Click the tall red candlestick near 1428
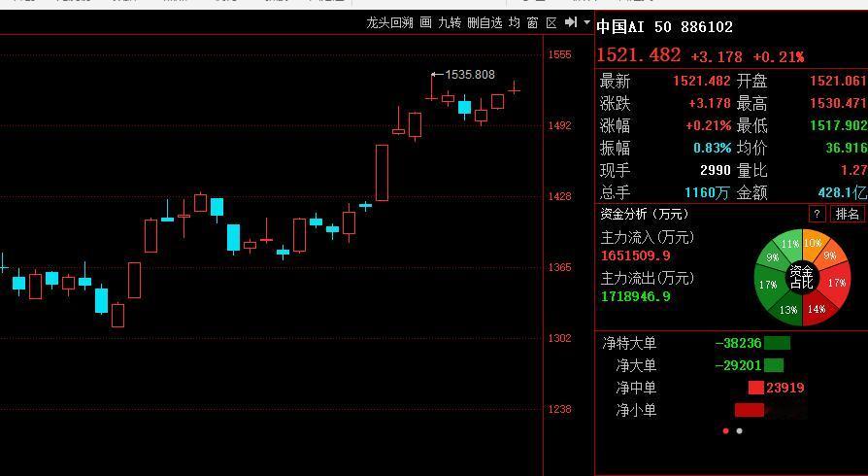868x476 pixels. (382, 173)
